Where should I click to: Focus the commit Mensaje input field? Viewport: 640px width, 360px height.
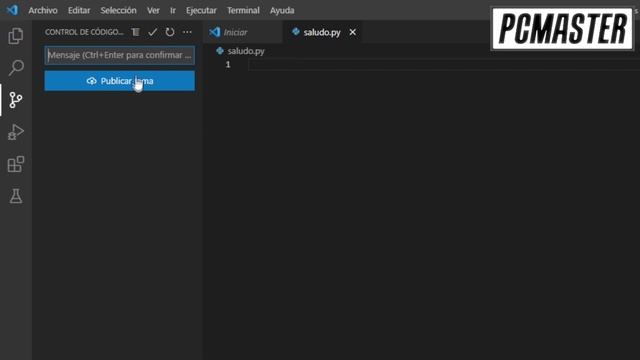120,55
